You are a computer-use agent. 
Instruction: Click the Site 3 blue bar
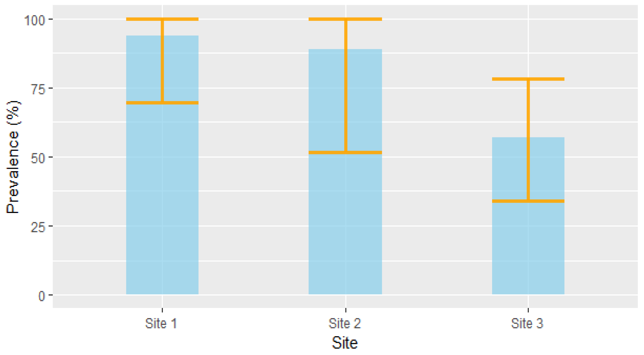[x=528, y=248]
